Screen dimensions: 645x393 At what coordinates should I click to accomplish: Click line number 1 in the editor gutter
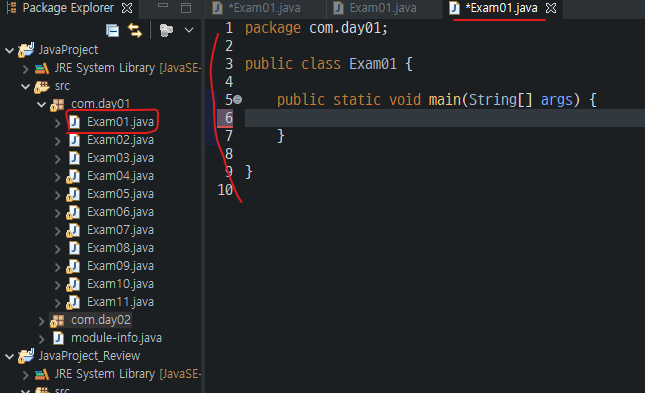229,28
